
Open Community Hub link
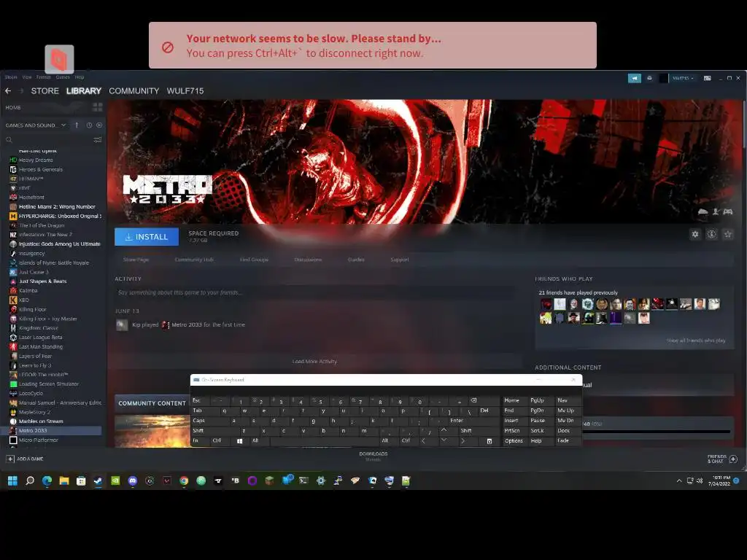(194, 260)
